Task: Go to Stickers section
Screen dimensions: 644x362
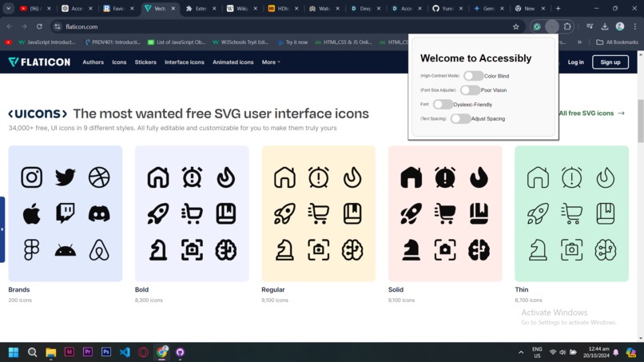Action: pos(145,62)
